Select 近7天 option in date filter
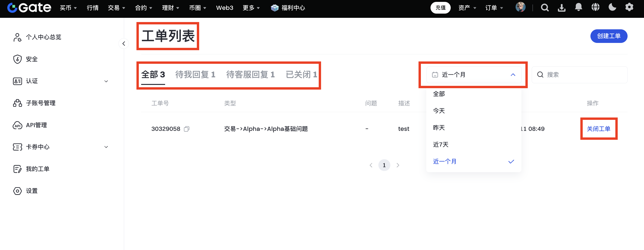 tap(441, 145)
